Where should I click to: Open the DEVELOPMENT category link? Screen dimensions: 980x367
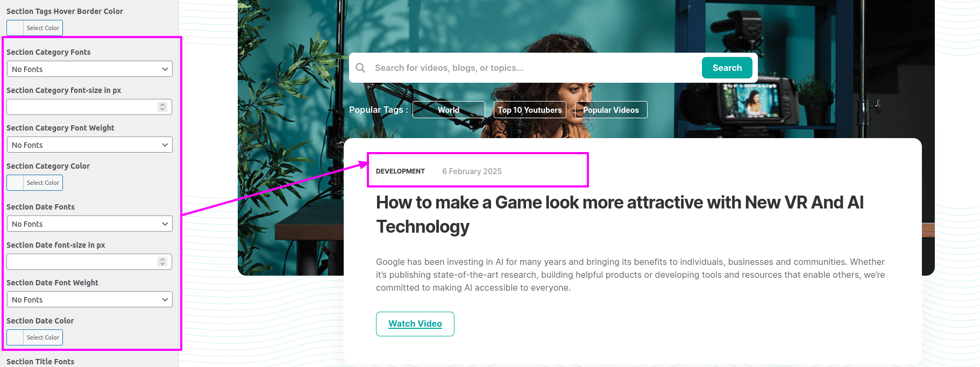(400, 171)
